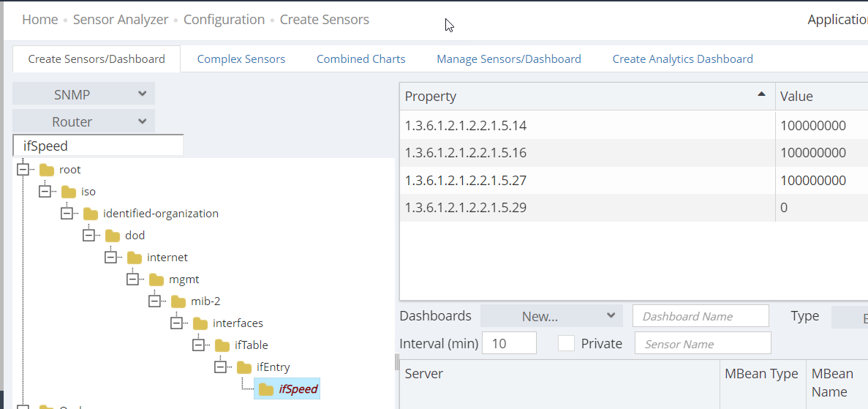The width and height of the screenshot is (868, 409).
Task: Open the Router device dropdown
Action: tap(83, 121)
